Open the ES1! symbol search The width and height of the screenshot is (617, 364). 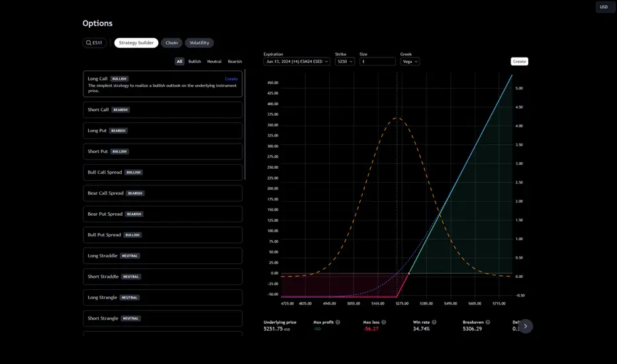pos(95,43)
